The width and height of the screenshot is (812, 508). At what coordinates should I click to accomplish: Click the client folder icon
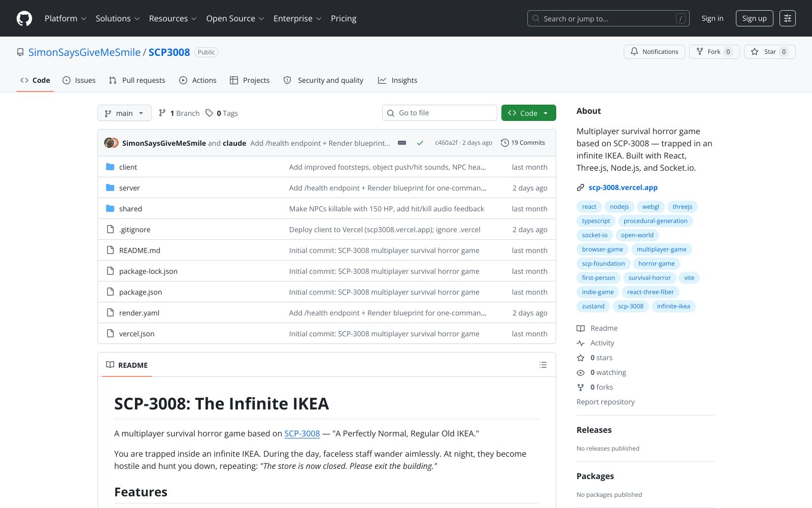110,167
